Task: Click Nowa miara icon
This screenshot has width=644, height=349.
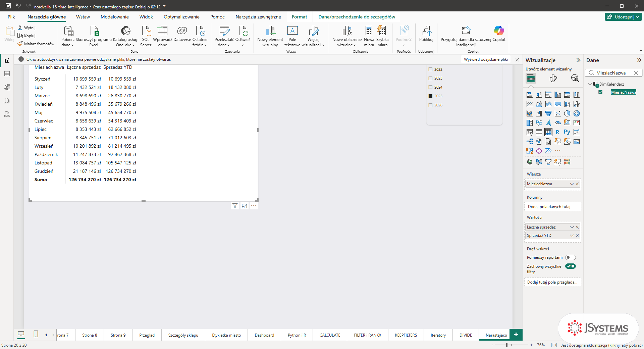Action: pyautogui.click(x=369, y=31)
